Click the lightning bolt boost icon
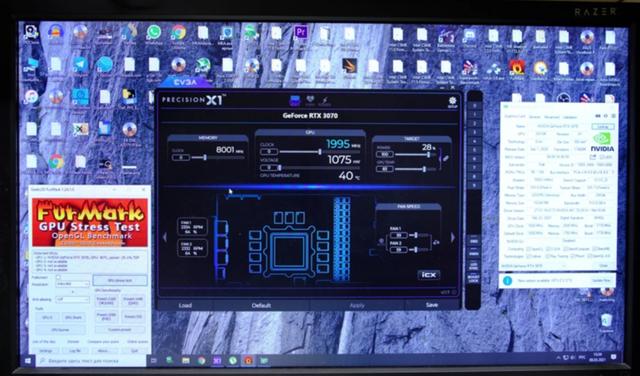 [325, 101]
